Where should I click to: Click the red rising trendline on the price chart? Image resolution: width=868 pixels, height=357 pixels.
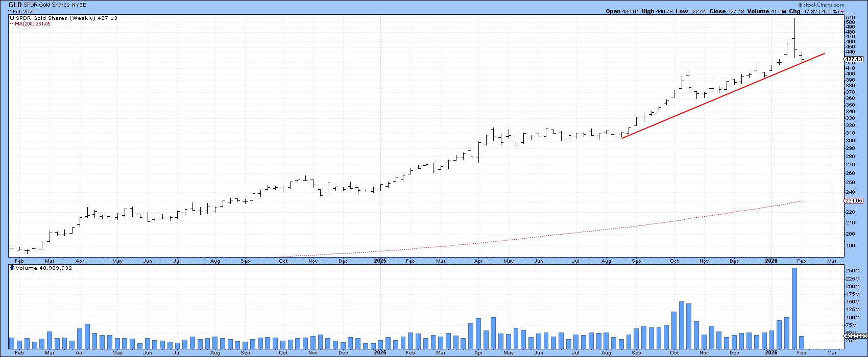(723, 95)
